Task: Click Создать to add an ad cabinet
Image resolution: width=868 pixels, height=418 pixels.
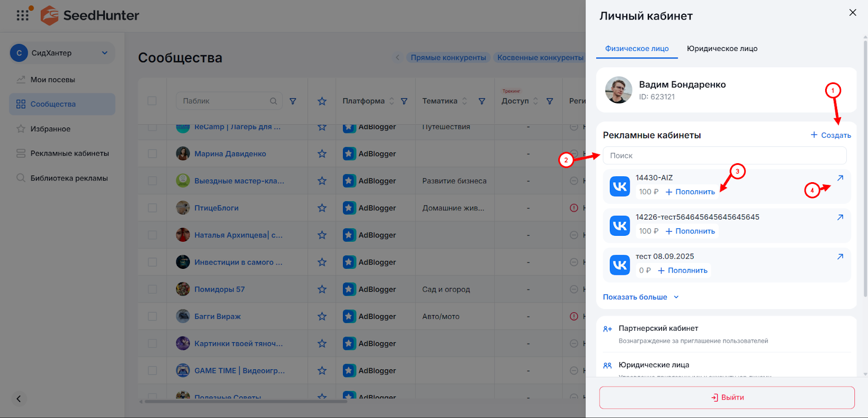Action: coord(831,135)
